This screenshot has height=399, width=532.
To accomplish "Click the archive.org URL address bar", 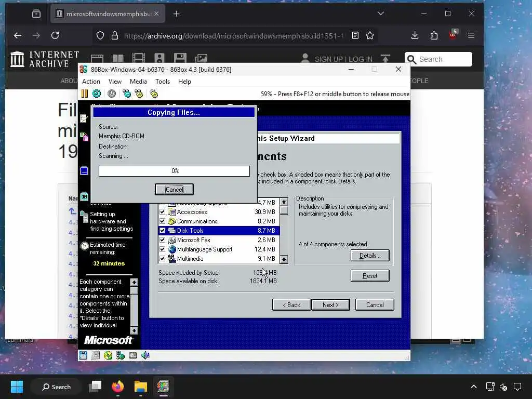I will pyautogui.click(x=233, y=36).
